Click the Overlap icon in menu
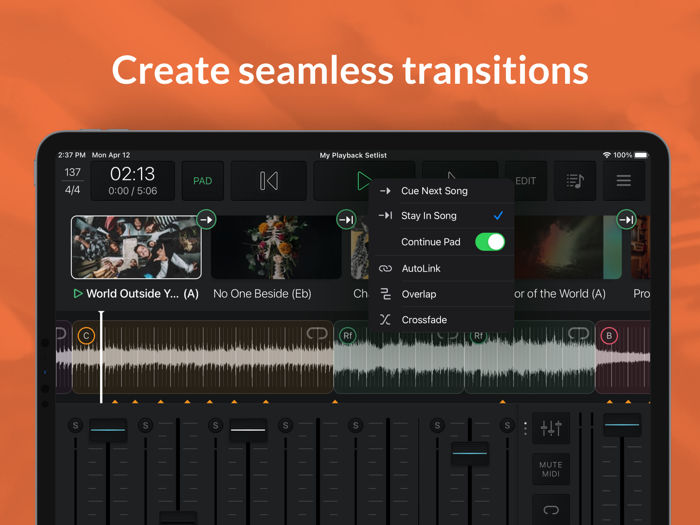The image size is (700, 525). coord(385,294)
